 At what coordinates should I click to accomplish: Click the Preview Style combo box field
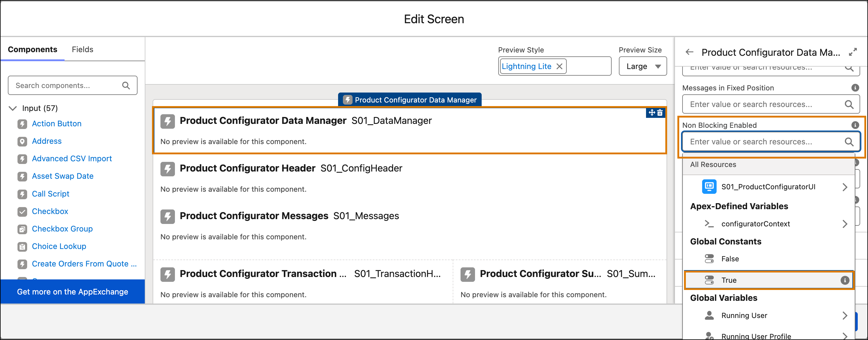[x=555, y=66]
